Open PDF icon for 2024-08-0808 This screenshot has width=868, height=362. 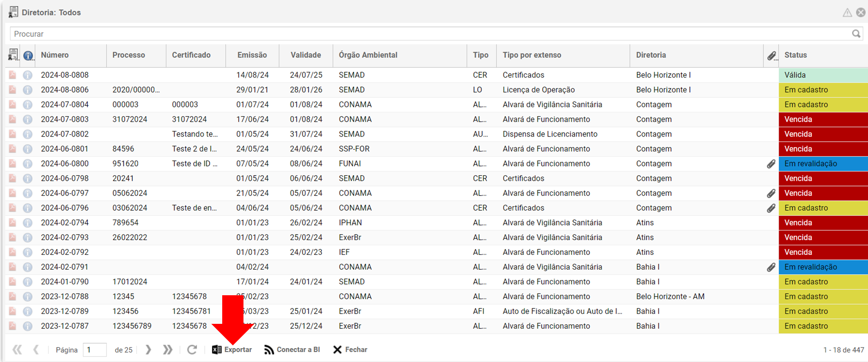point(13,75)
